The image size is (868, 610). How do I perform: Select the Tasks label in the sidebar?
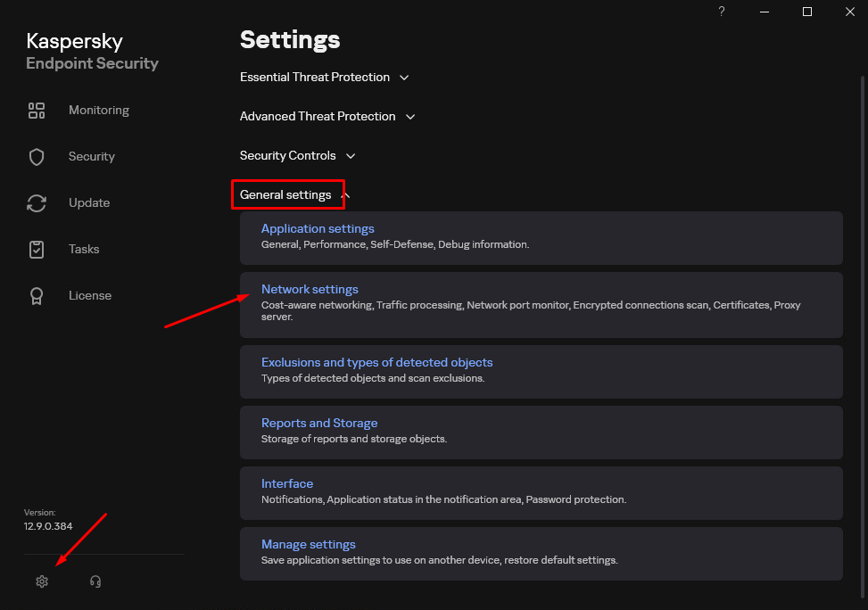pos(84,250)
